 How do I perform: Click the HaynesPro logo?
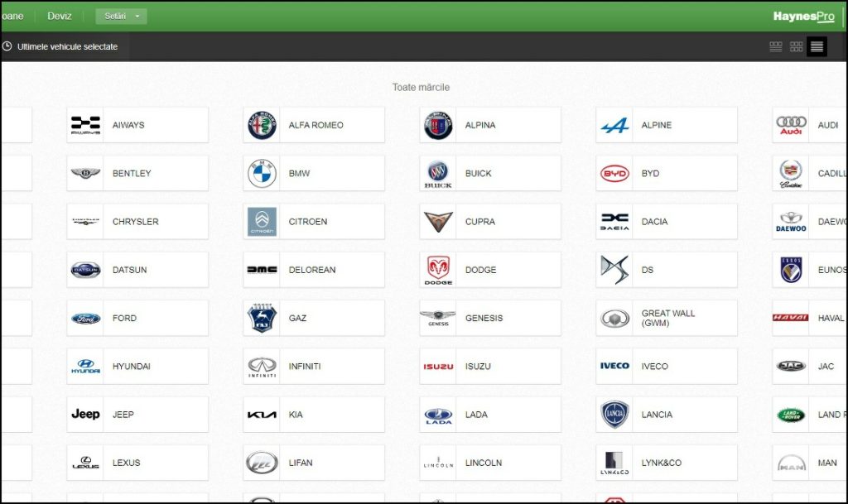point(802,16)
